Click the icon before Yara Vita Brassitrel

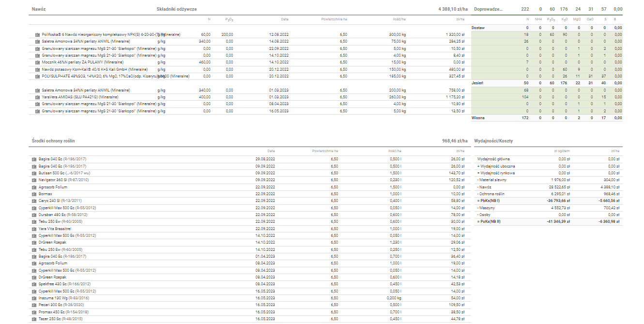click(x=34, y=229)
